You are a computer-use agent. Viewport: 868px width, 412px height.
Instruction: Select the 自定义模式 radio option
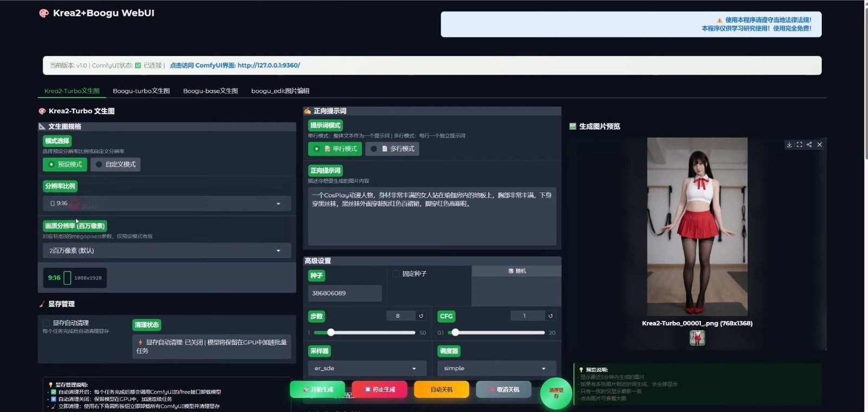116,164
